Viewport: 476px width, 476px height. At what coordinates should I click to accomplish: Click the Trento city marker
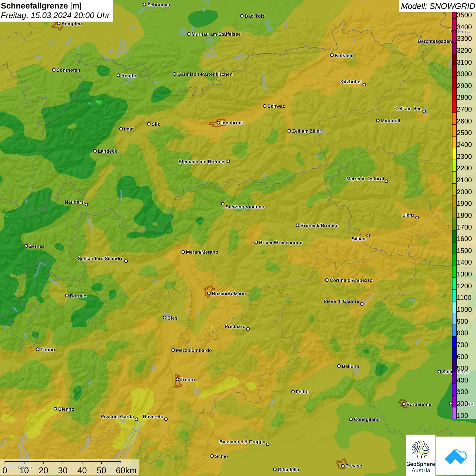click(177, 379)
